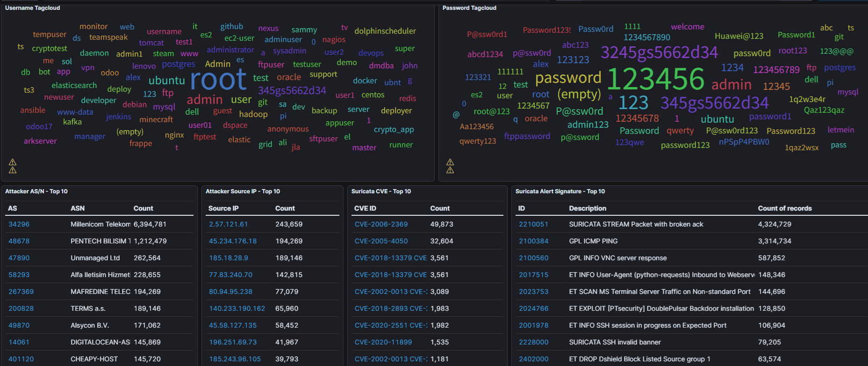Open signature ID 2024766 DoublePulsar link

coord(533,308)
